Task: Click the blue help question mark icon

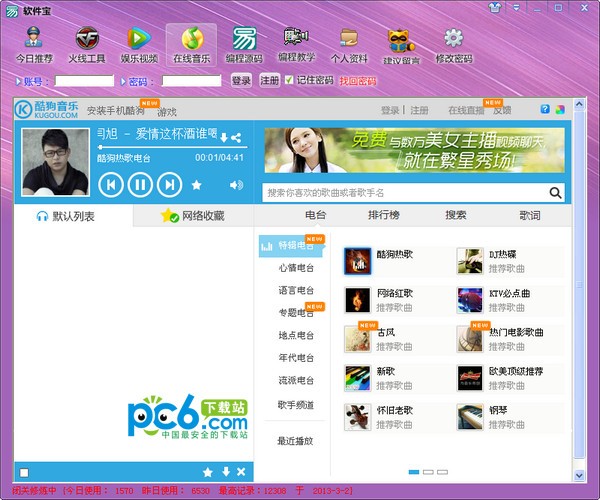Action: coord(545,109)
